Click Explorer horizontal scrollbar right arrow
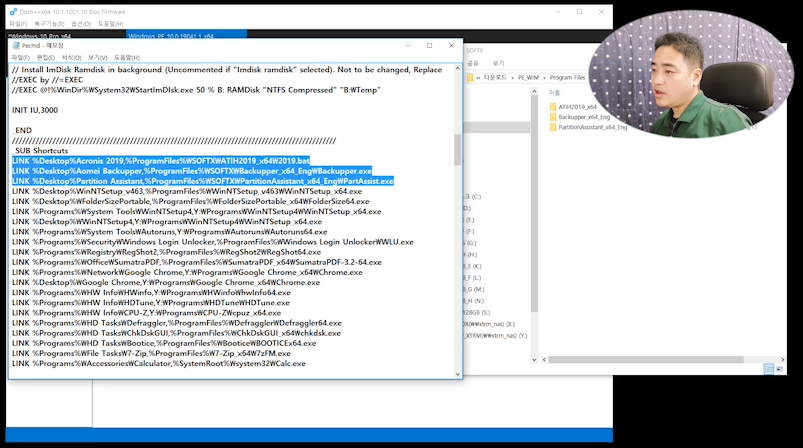The height and width of the screenshot is (448, 803). pyautogui.click(x=782, y=359)
